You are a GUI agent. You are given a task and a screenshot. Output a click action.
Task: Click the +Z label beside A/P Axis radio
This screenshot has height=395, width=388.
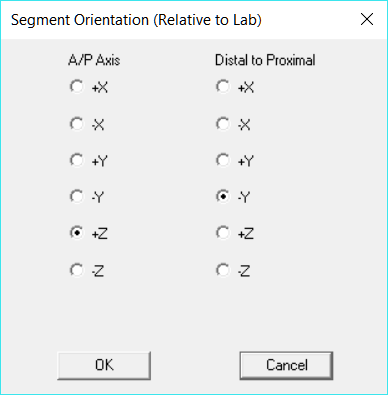pos(100,234)
